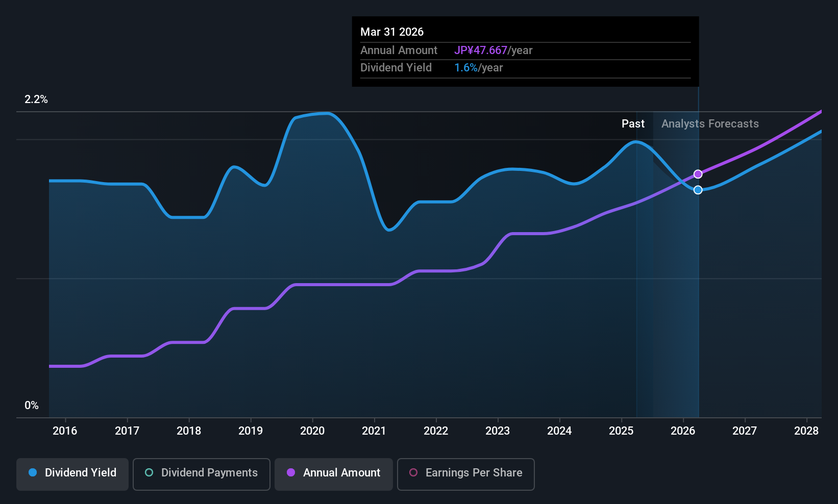Show the Earnings Per Share series
The height and width of the screenshot is (504, 838).
point(466,474)
